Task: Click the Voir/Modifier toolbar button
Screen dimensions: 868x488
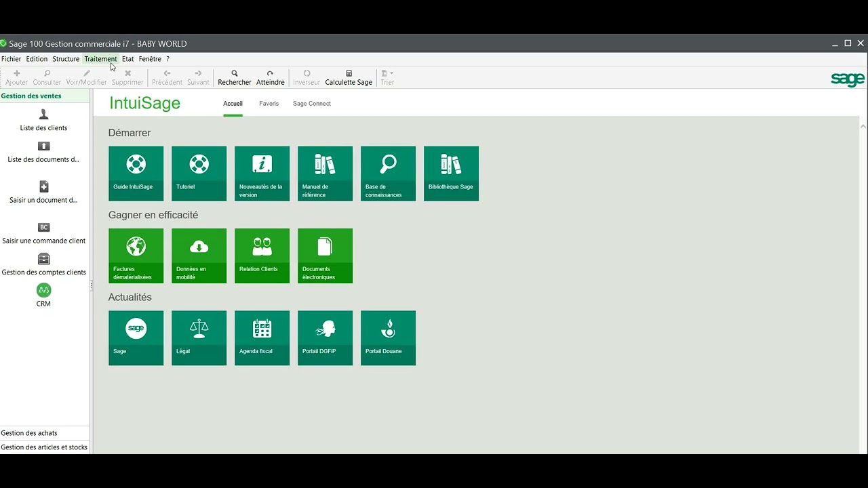Action: pos(86,77)
